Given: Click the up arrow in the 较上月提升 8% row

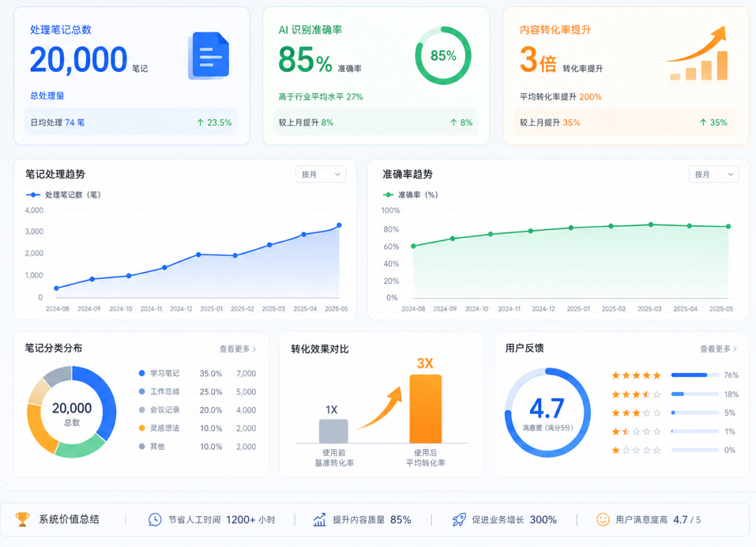Looking at the screenshot, I should pos(453,122).
